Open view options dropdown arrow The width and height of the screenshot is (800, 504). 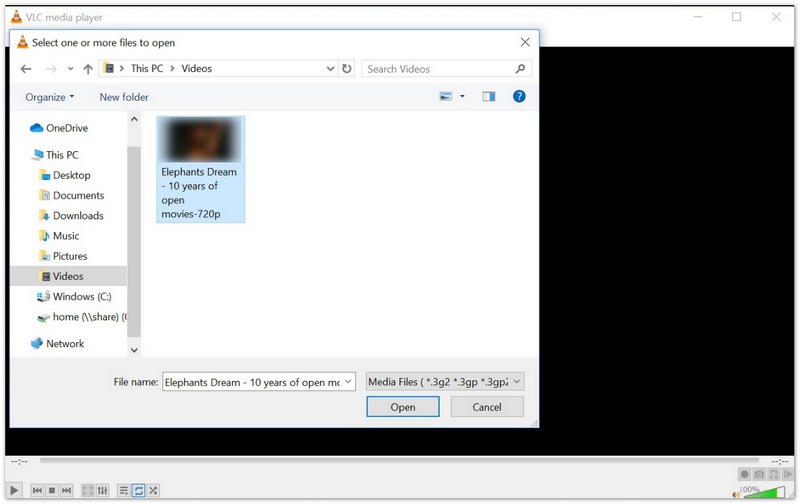(462, 96)
